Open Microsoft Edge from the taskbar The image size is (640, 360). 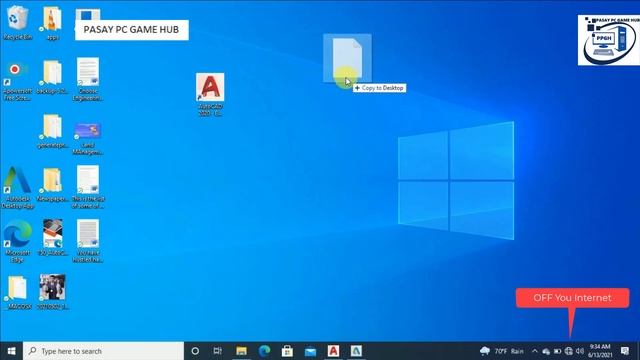coord(264,351)
